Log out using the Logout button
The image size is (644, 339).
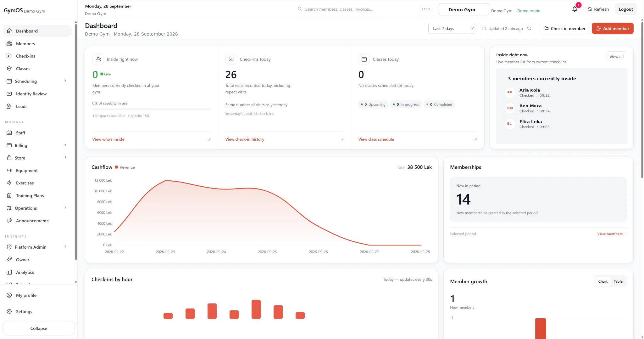click(626, 9)
